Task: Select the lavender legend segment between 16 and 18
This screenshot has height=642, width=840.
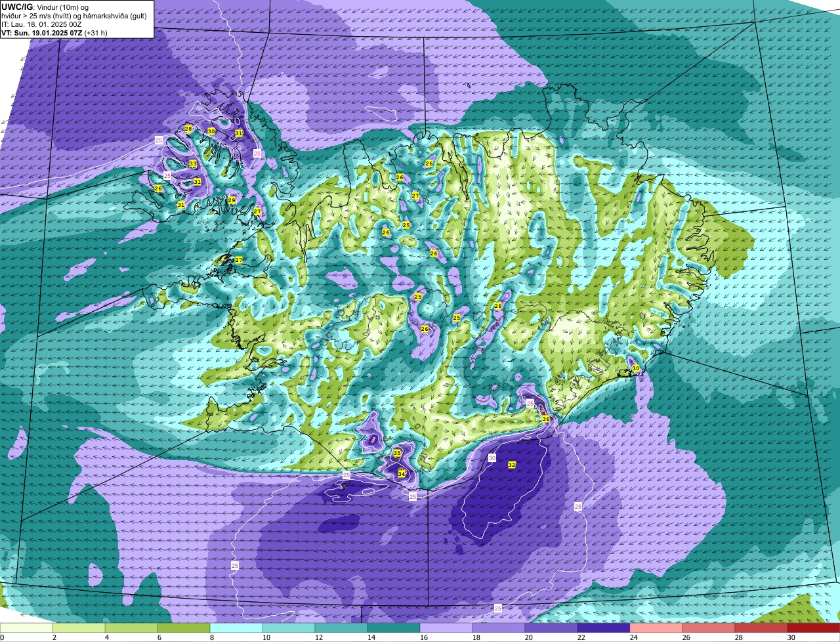Action: tap(446, 628)
